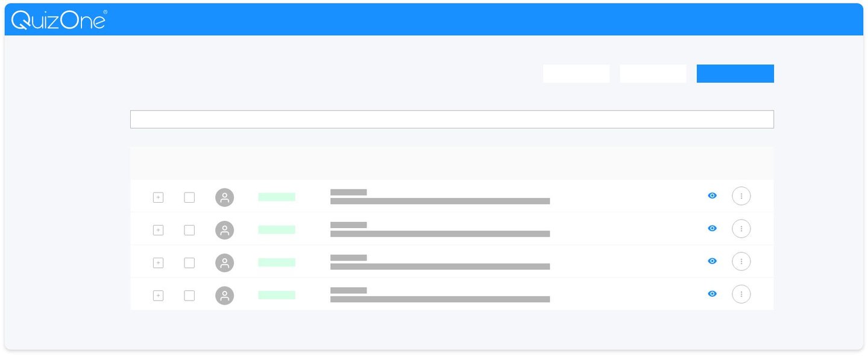Click the first white button at top
868x356 pixels.
[576, 74]
